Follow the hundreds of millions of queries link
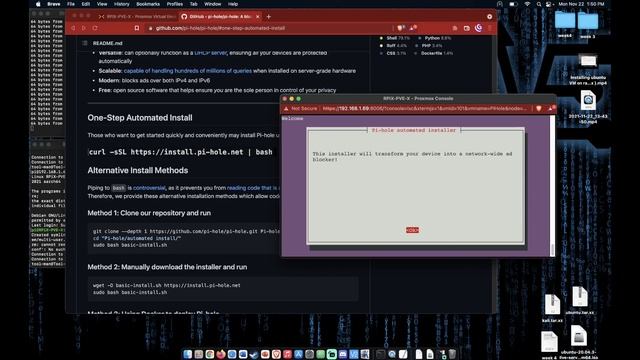This screenshot has width=640, height=360. pyautogui.click(x=188, y=71)
